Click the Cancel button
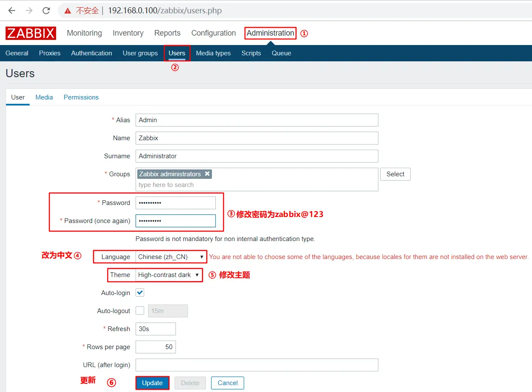Viewport: 532px width, 392px height. click(x=227, y=383)
